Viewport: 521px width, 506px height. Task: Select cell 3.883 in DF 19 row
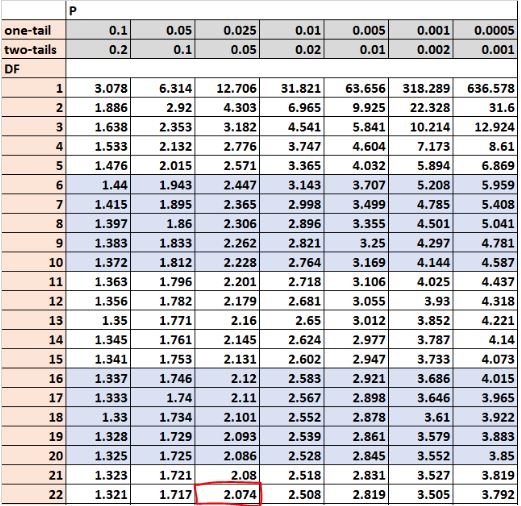485,436
